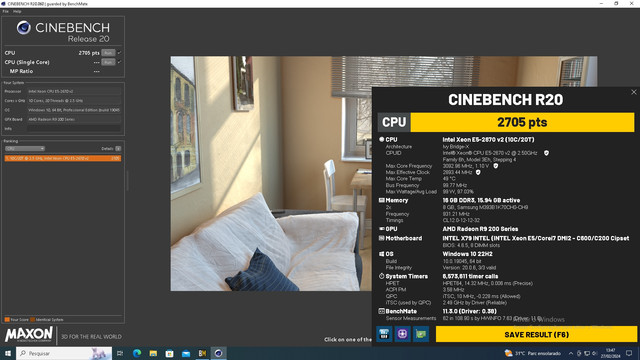Click the "Your Score" legend entry

(17, 320)
